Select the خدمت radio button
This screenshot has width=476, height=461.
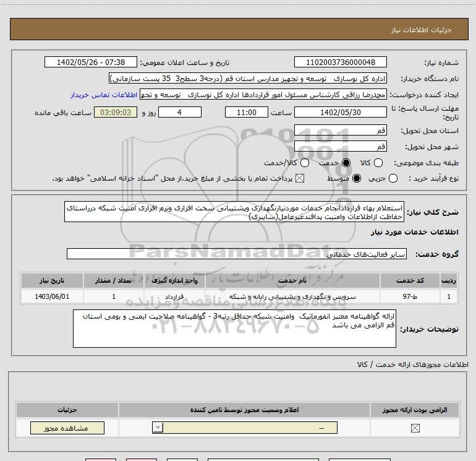(x=346, y=163)
